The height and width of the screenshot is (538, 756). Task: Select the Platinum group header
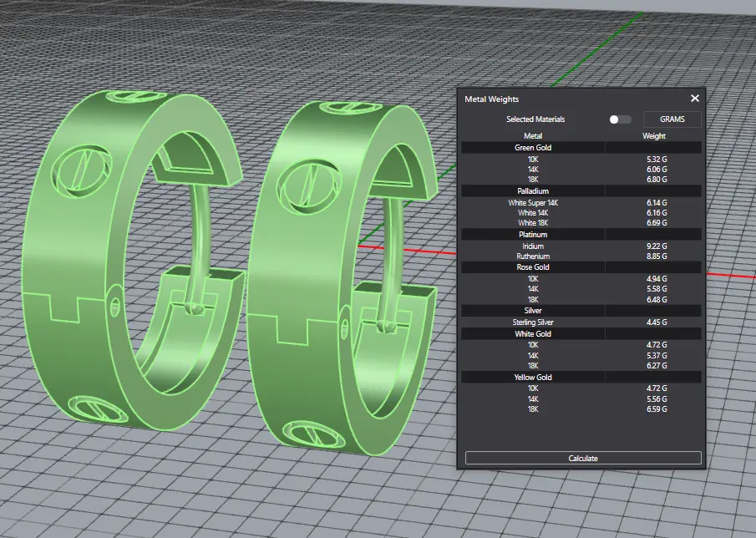point(533,235)
